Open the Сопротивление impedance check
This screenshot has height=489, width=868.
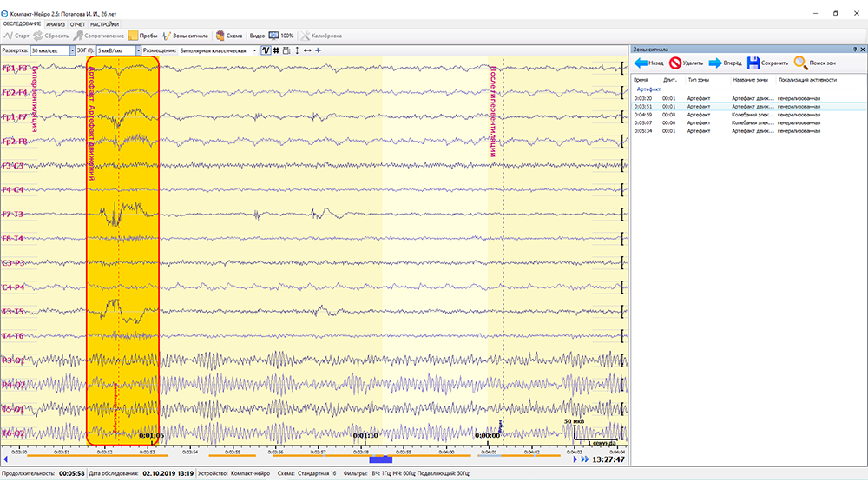pyautogui.click(x=99, y=36)
